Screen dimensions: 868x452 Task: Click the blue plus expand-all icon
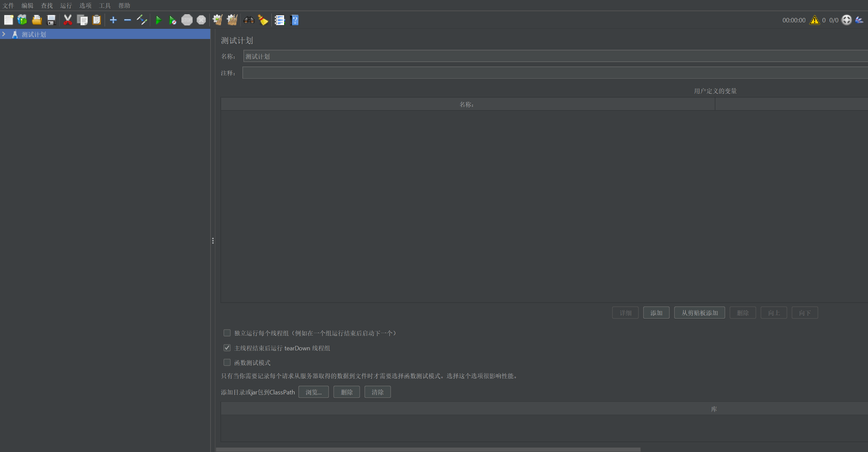113,20
